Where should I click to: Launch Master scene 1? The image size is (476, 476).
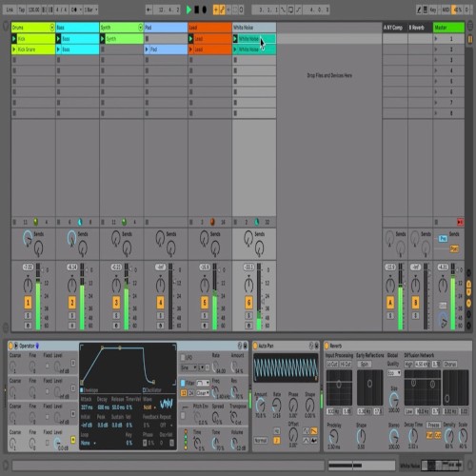point(436,39)
